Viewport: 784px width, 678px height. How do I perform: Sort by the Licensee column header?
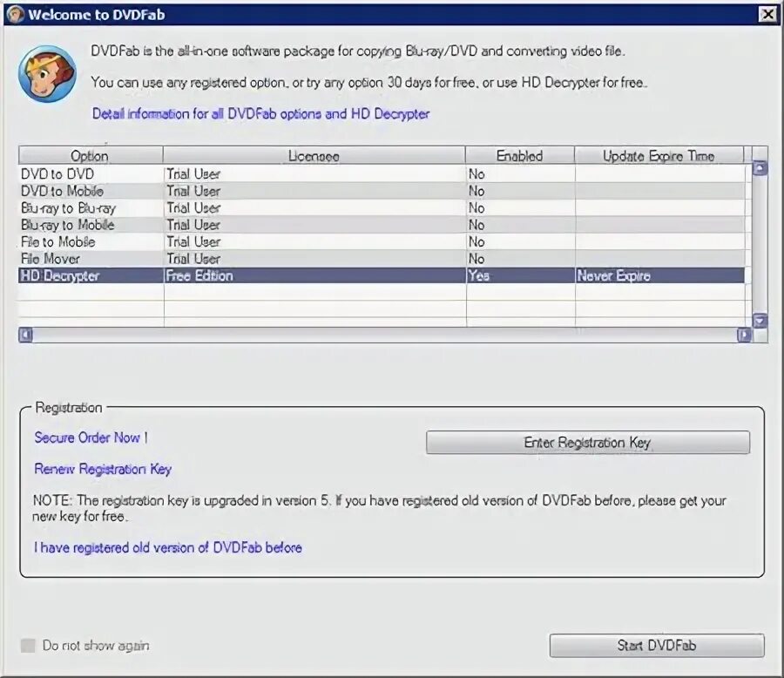[314, 156]
